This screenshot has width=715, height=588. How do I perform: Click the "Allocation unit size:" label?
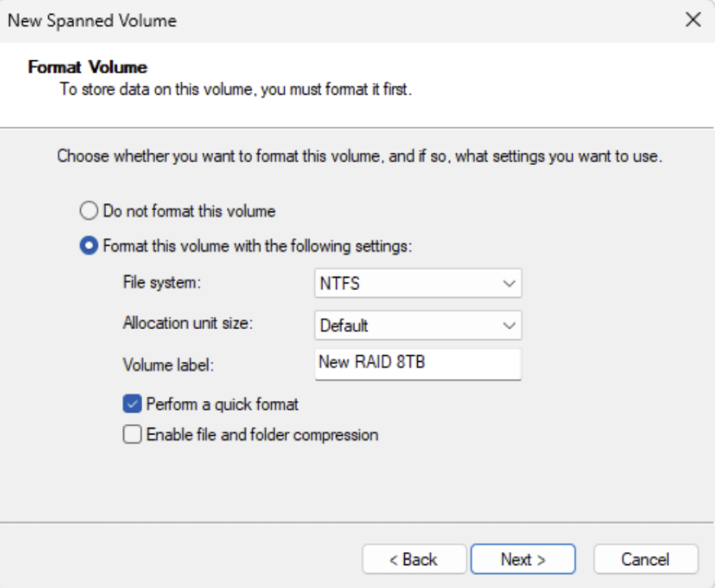(187, 323)
